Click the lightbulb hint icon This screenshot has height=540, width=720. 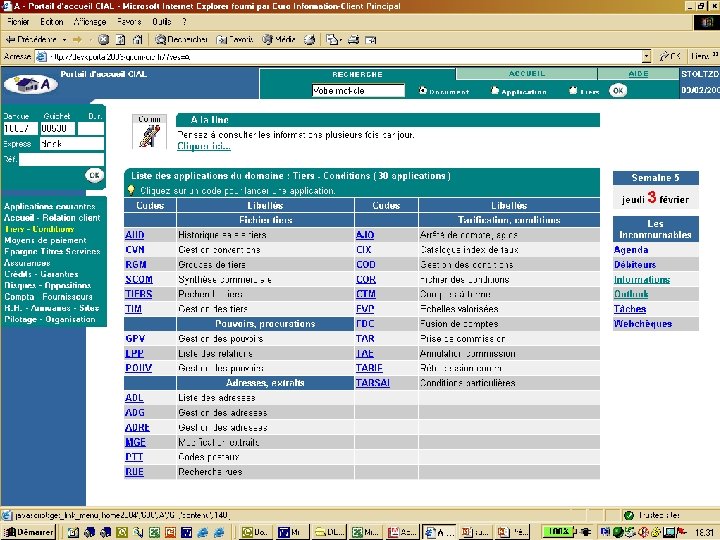coord(131,189)
